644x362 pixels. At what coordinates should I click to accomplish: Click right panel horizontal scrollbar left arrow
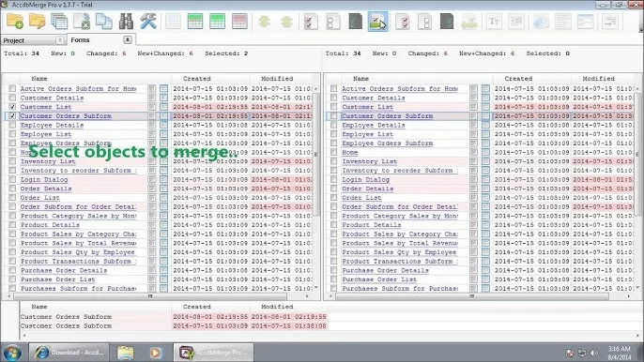pos(330,296)
